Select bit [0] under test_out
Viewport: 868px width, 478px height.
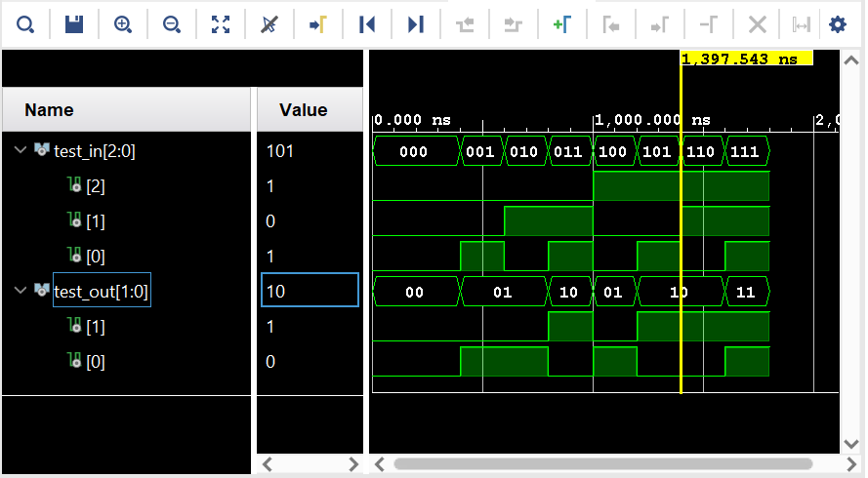(96, 362)
